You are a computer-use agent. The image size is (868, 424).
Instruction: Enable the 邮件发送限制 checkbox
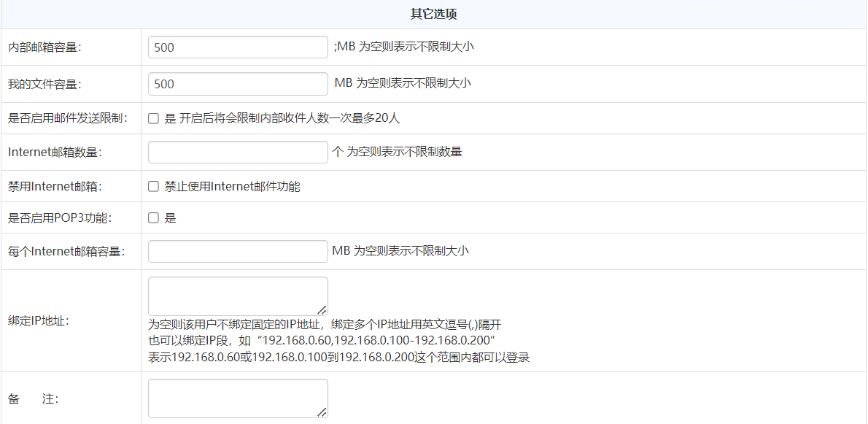[x=153, y=118]
